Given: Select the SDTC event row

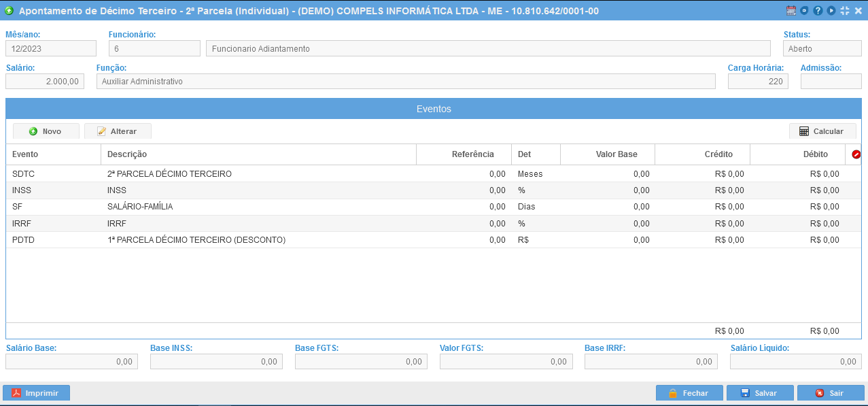Looking at the screenshot, I should 434,173.
